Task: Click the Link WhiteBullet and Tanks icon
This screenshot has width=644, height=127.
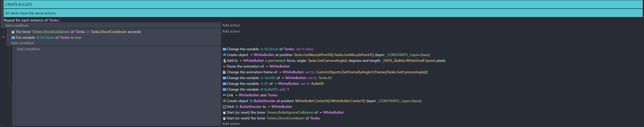Action: (224, 95)
